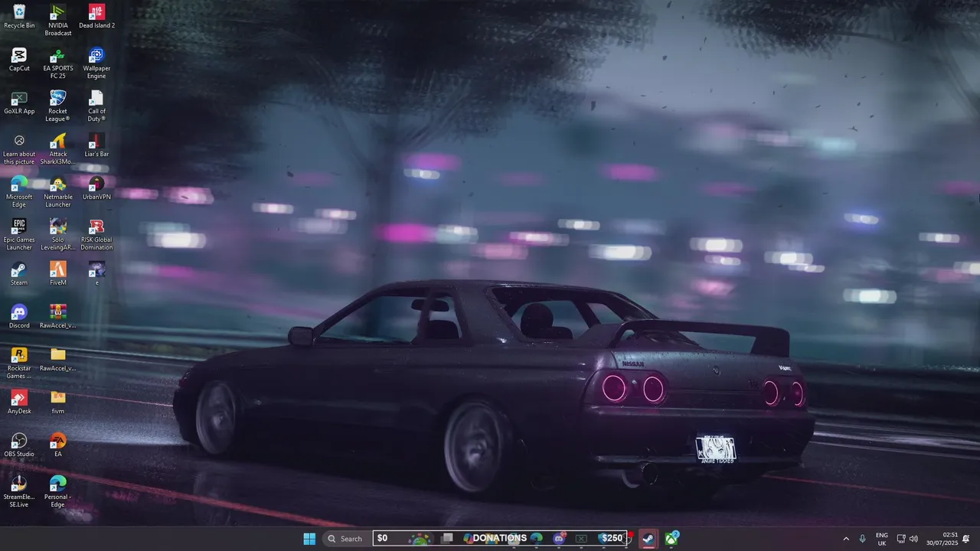
Task: Launch NVIDIA Broadcast from the desktop
Action: click(58, 20)
